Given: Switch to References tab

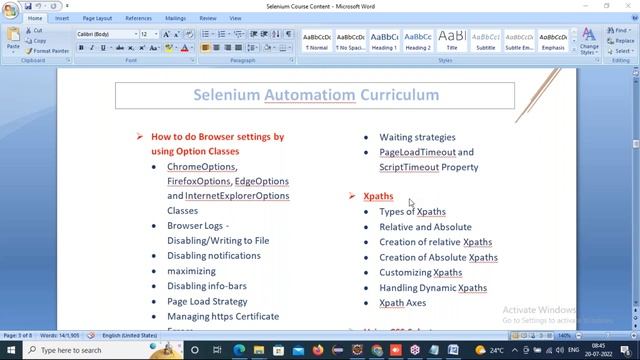Looking at the screenshot, I should 138,18.
